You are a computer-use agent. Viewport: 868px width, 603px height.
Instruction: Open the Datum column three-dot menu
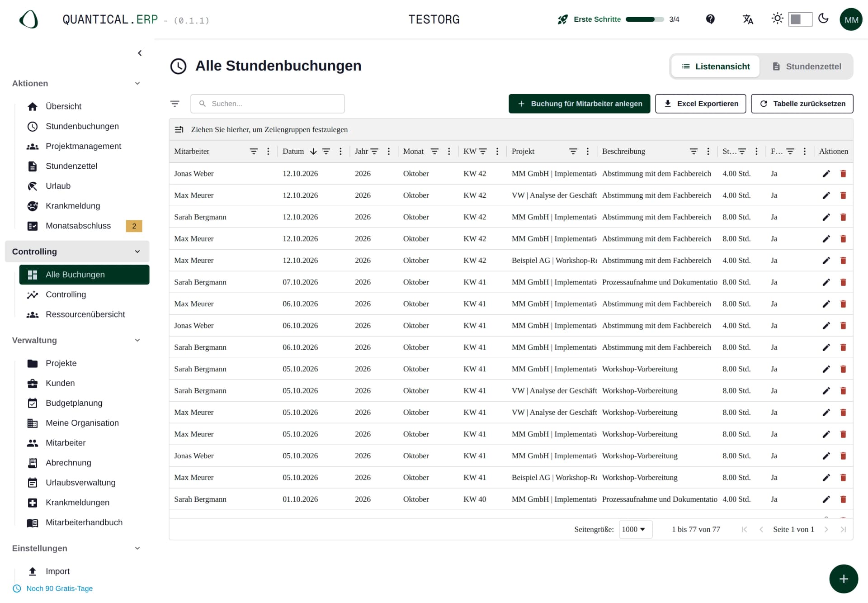click(x=340, y=152)
